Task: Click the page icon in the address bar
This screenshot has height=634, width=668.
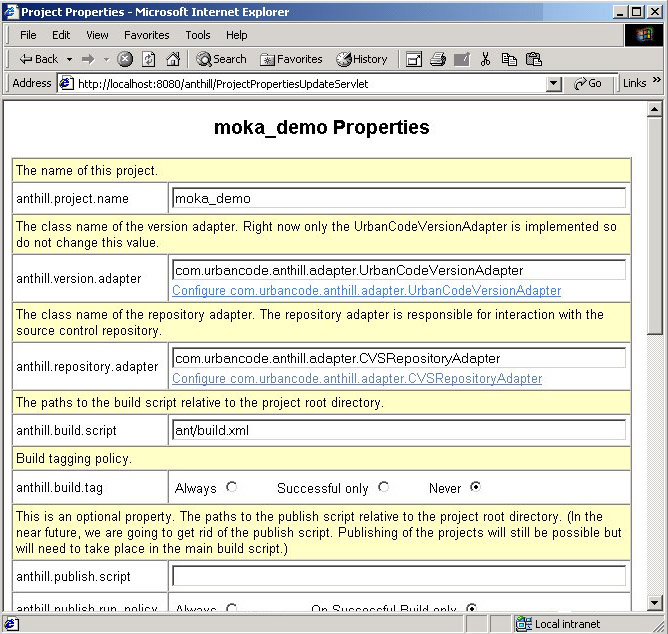Action: (66, 83)
